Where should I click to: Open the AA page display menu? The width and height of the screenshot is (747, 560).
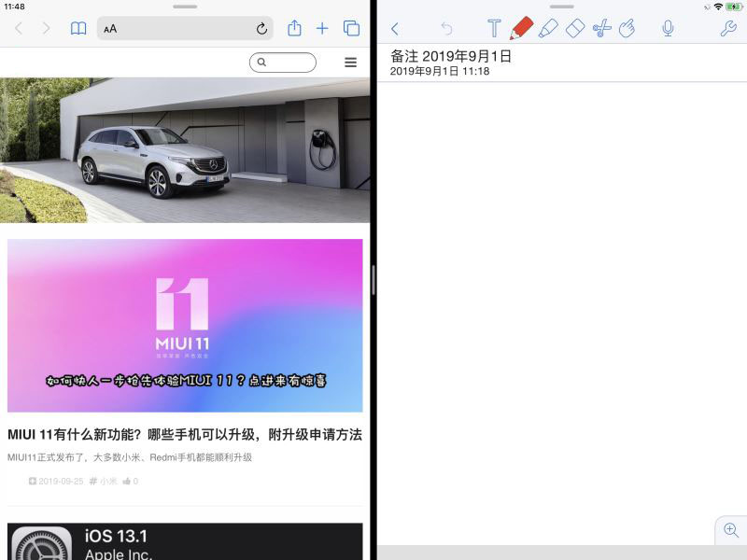112,29
